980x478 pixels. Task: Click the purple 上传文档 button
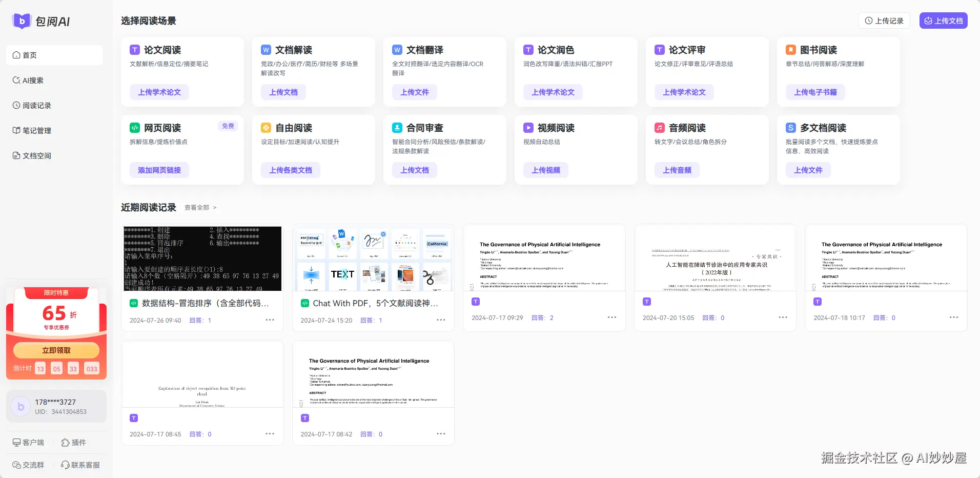click(x=944, y=21)
